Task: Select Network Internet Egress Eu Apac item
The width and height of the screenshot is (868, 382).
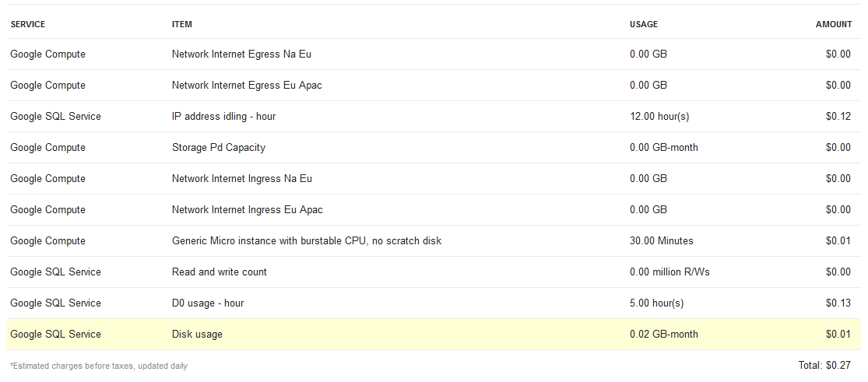Action: tap(247, 86)
